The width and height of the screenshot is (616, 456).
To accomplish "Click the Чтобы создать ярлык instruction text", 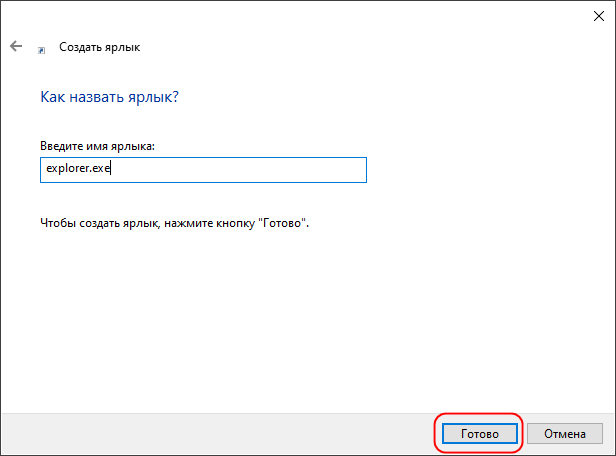I will point(174,223).
